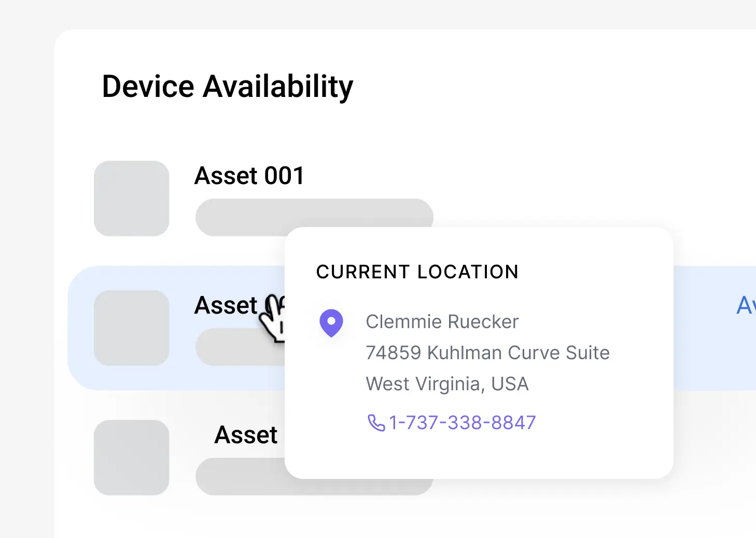Click the partially visible blue availability link
Image resolution: width=756 pixels, height=538 pixels.
coord(746,305)
